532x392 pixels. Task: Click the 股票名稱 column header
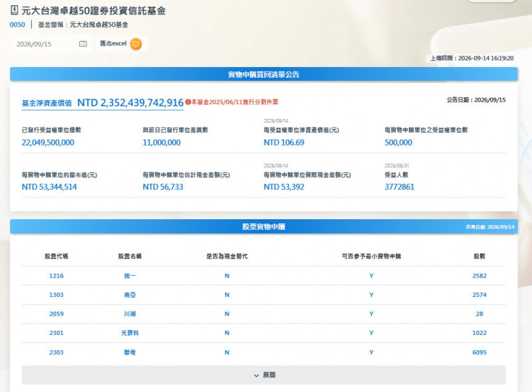[x=130, y=256]
